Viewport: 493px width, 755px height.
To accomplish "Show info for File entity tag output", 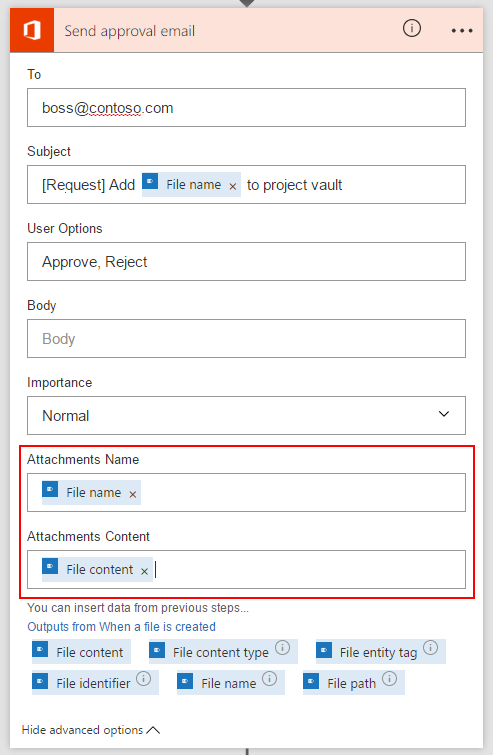I will pyautogui.click(x=430, y=648).
